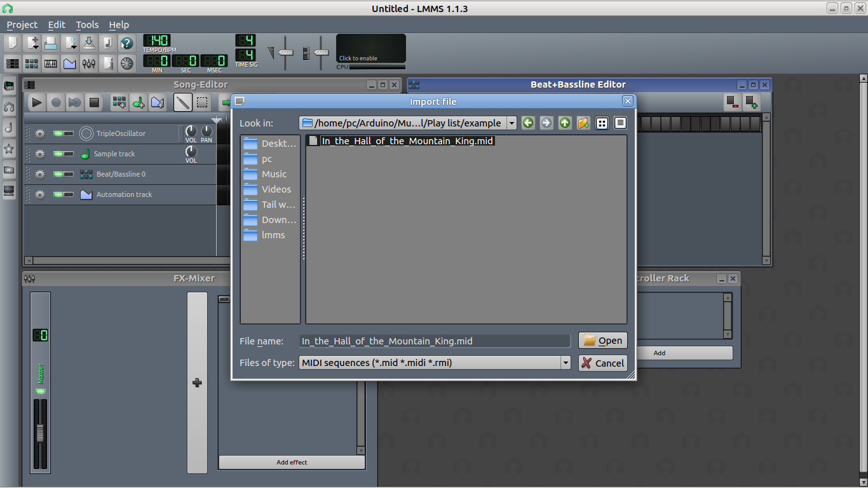Show the Beat+Bassline Editor toolbar icon

(32, 63)
